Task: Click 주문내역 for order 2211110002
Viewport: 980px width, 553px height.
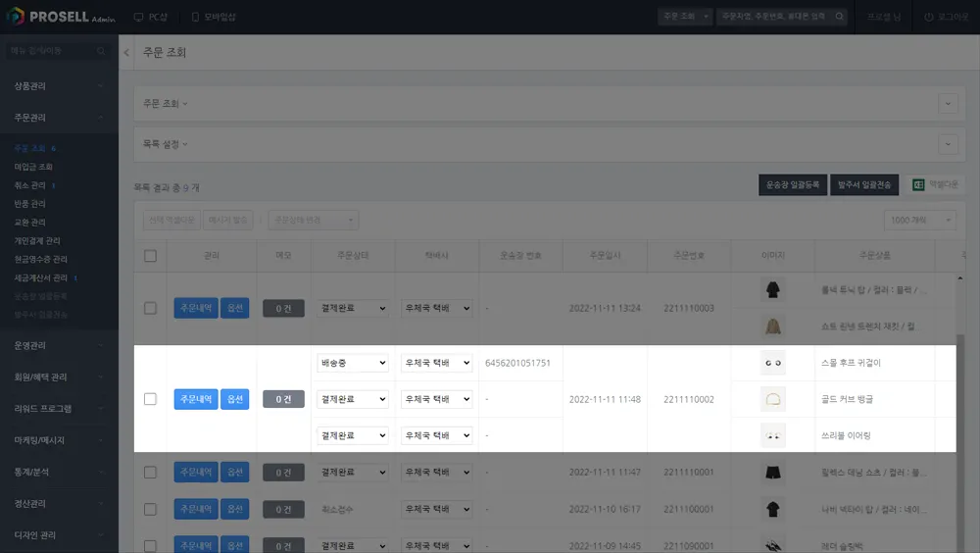Action: pos(196,399)
